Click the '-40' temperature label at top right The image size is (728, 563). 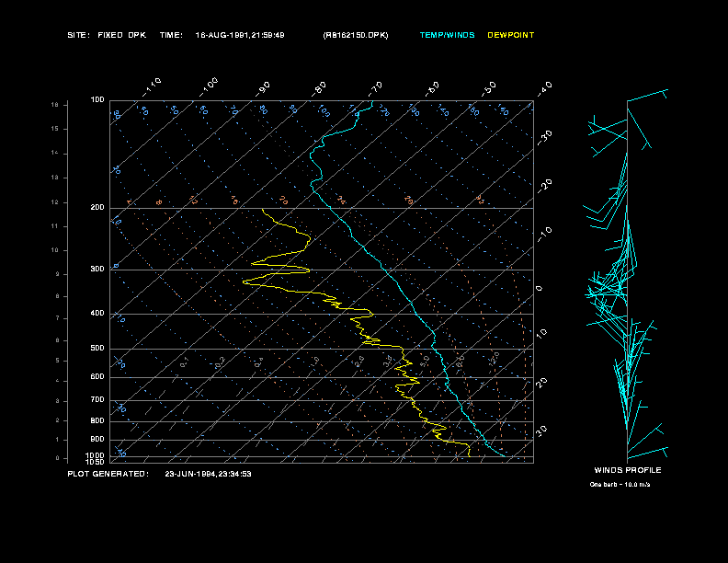coord(545,89)
